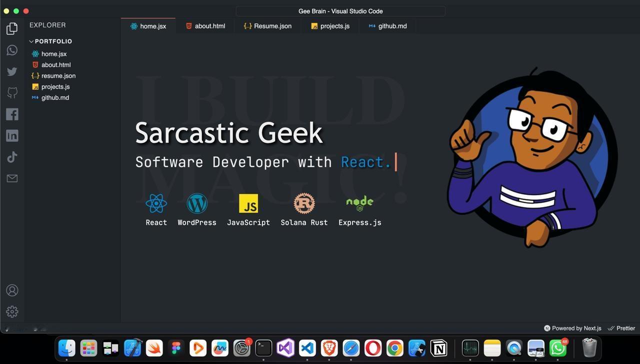Click the EXPLORER panel title
640x364 pixels.
[x=47, y=25]
